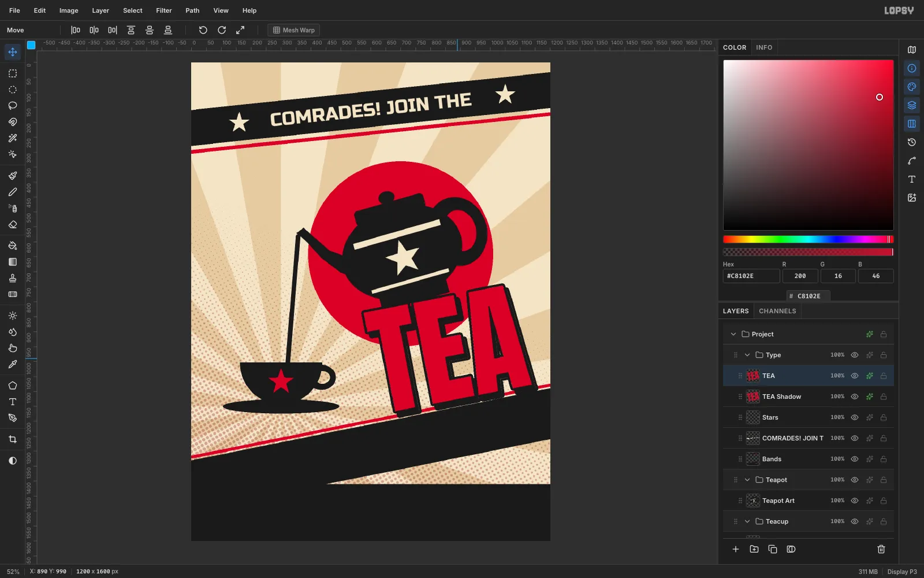924x578 pixels.
Task: Open the Filter menu
Action: [x=164, y=10]
